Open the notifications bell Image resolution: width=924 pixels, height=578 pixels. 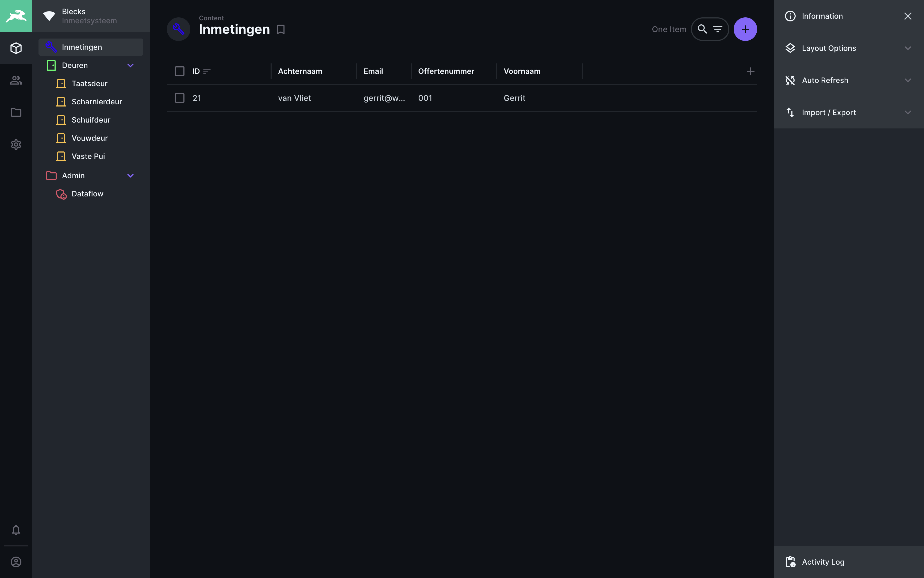point(16,530)
